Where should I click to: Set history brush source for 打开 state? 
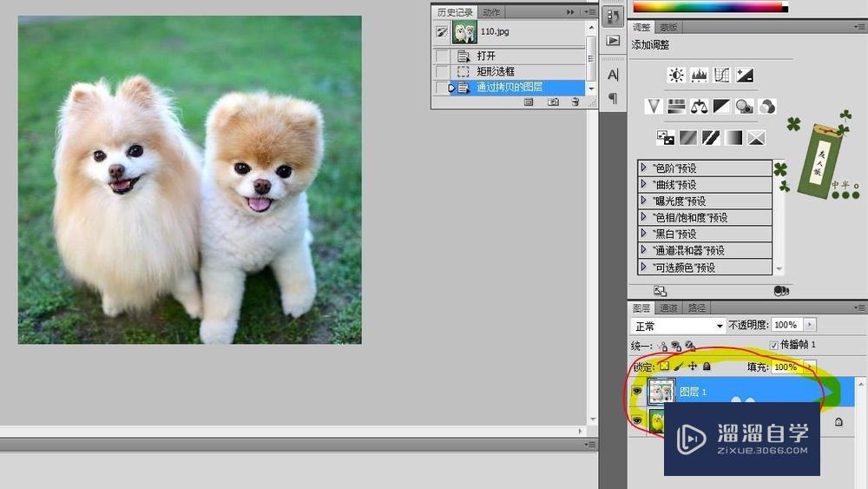point(442,56)
